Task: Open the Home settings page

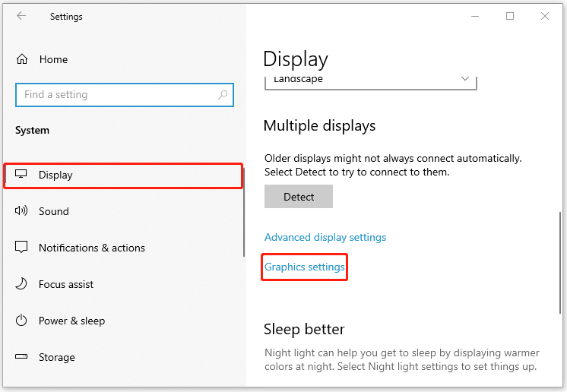Action: 53,59
